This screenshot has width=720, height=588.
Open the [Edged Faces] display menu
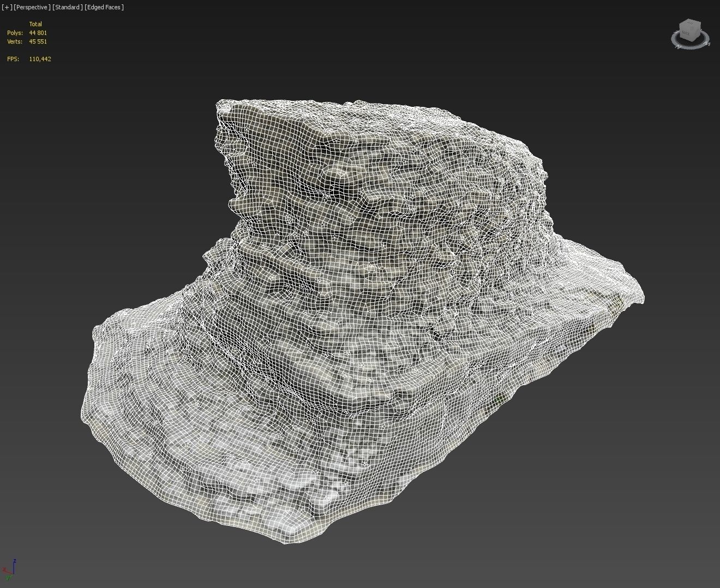tap(104, 7)
